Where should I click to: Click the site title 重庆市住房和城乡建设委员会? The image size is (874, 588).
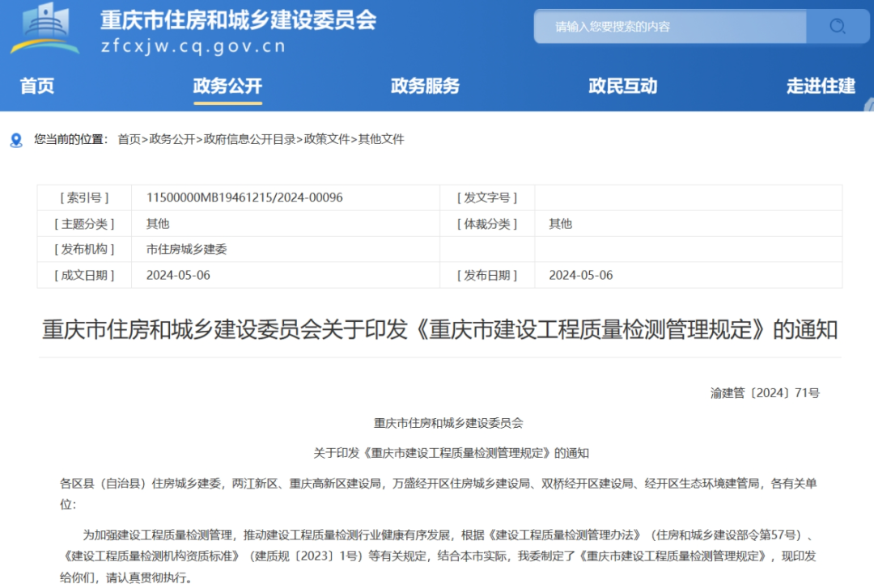238,19
